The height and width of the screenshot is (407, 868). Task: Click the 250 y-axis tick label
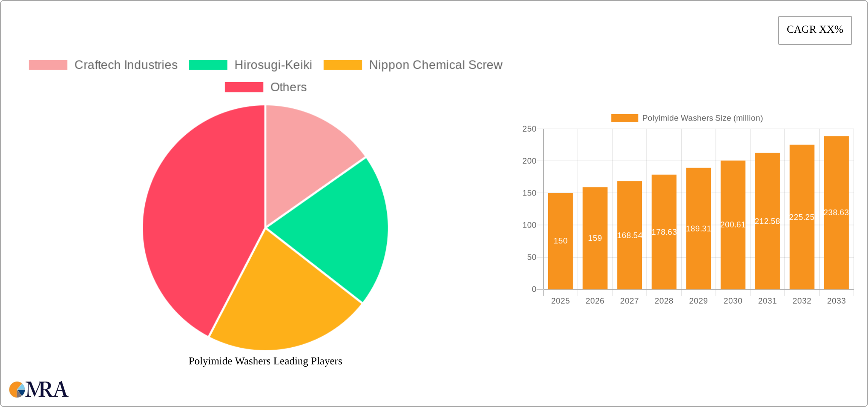point(529,129)
